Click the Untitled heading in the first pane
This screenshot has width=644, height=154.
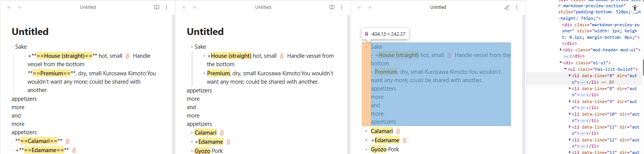click(x=30, y=32)
